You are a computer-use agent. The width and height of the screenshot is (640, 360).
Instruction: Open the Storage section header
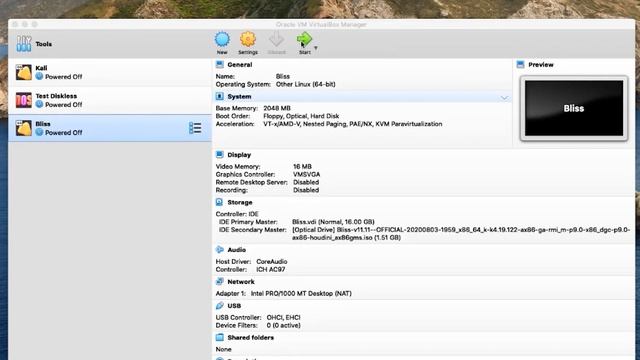click(240, 202)
